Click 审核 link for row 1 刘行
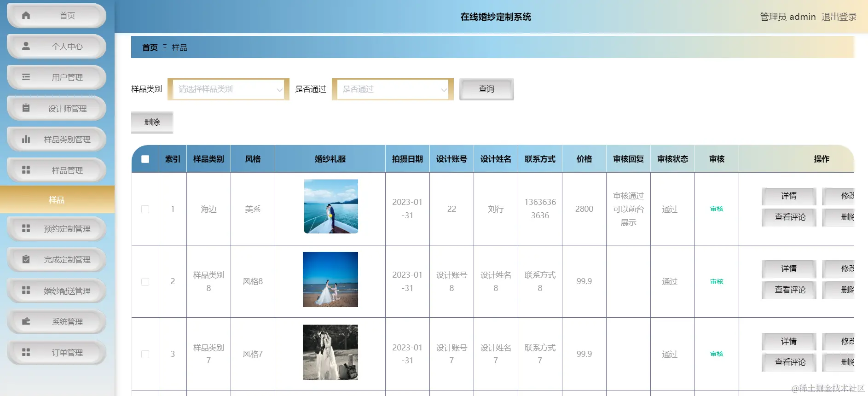This screenshot has height=396, width=868. (x=717, y=209)
